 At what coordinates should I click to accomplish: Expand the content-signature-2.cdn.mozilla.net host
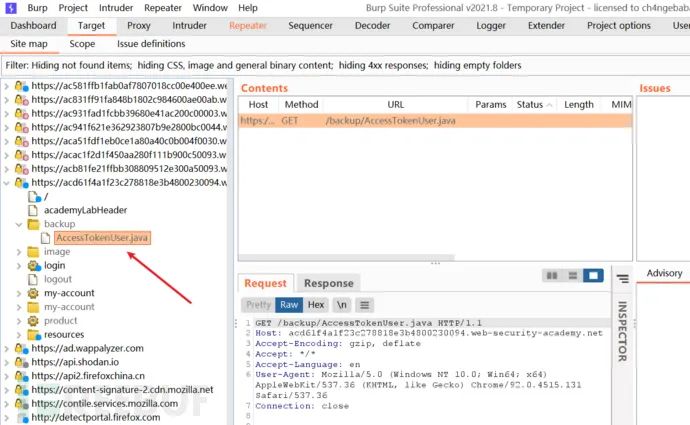7,390
